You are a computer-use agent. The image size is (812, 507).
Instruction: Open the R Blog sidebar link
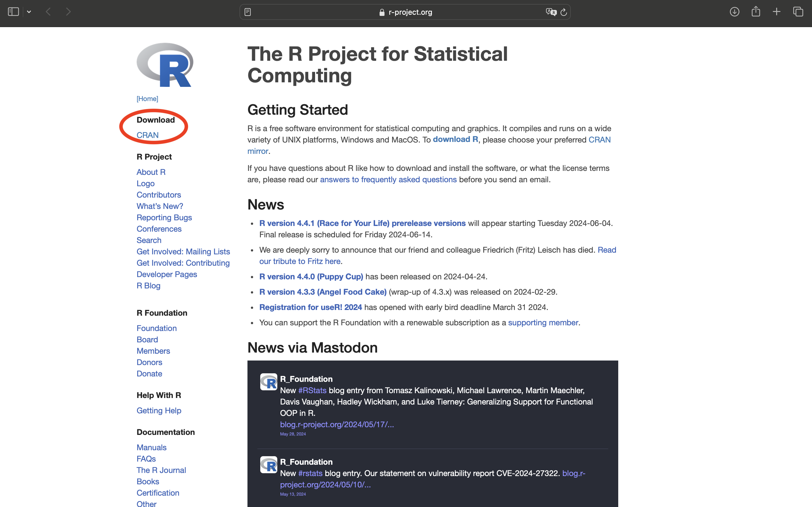click(x=148, y=286)
